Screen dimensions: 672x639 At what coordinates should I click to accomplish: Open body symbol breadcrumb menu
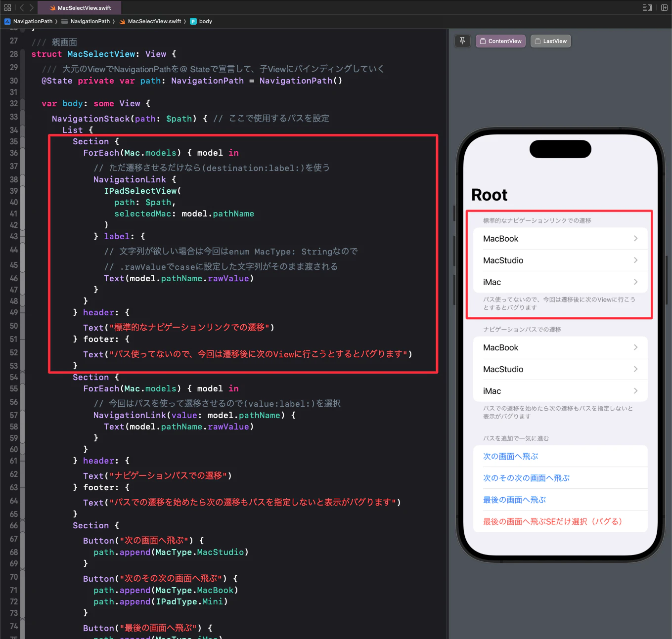coord(201,21)
